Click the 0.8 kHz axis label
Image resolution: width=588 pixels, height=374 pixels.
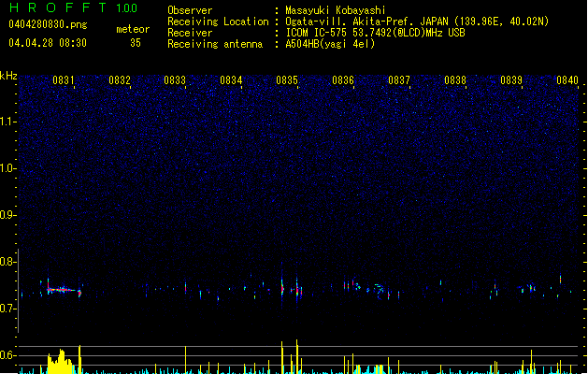[8, 262]
